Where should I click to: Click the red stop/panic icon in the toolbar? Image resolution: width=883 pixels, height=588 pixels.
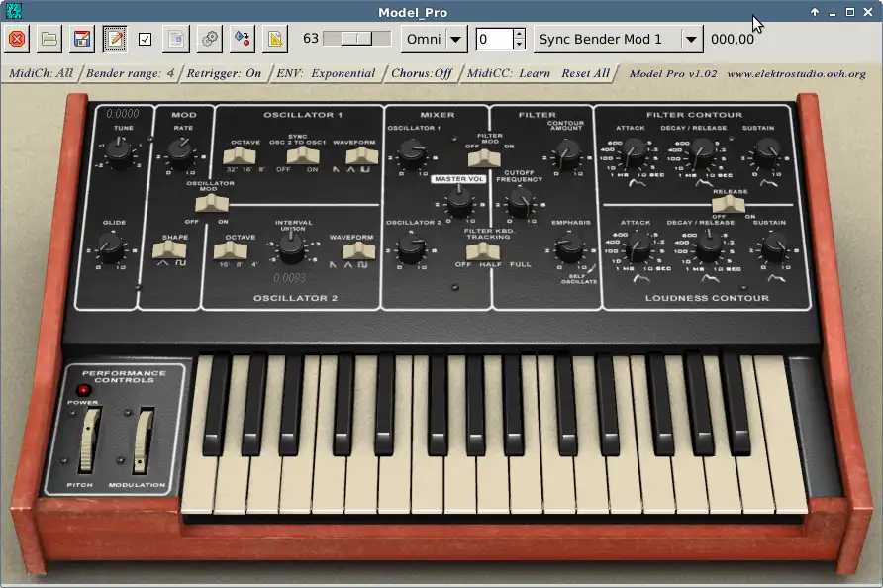pos(17,39)
